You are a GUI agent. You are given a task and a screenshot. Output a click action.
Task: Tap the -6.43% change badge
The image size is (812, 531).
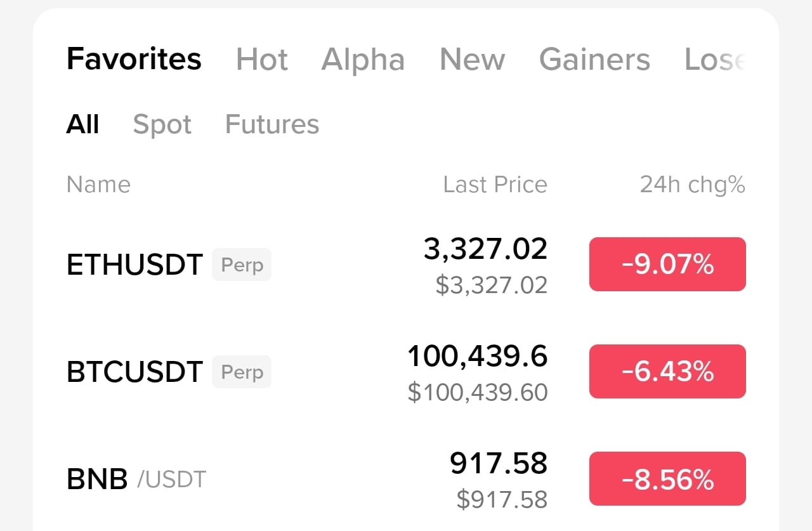667,372
